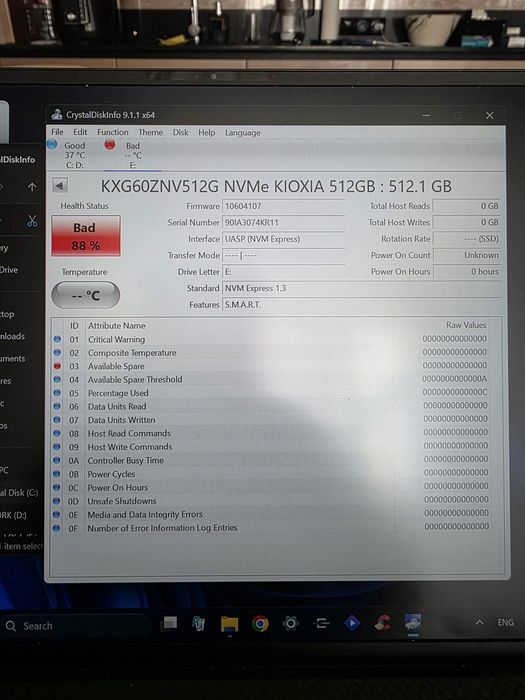Click the CrystalDiskInfo title bar app icon
Image resolution: width=525 pixels, height=700 pixels.
(x=57, y=115)
